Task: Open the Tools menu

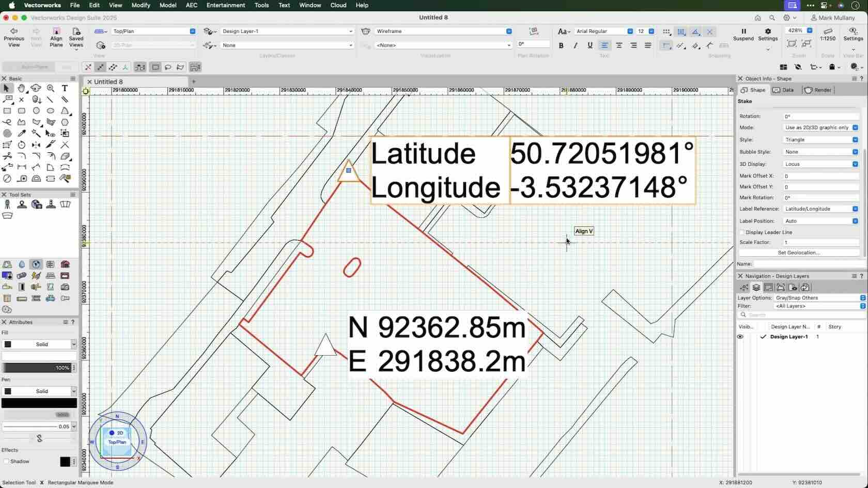Action: point(261,5)
